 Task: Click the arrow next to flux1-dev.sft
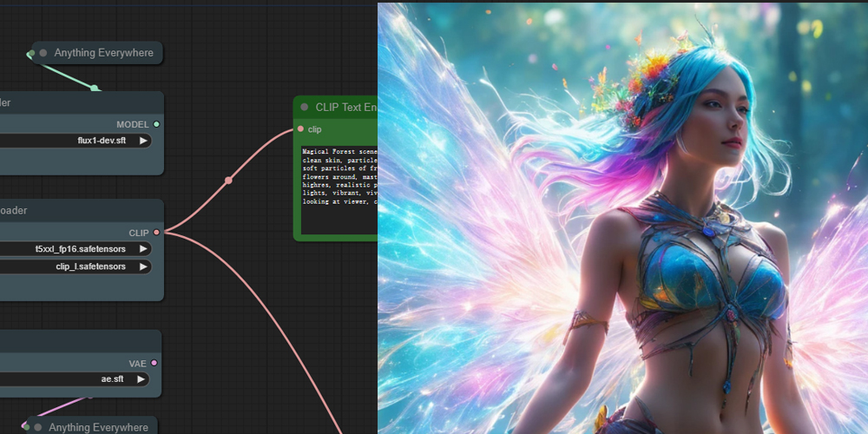tap(143, 141)
